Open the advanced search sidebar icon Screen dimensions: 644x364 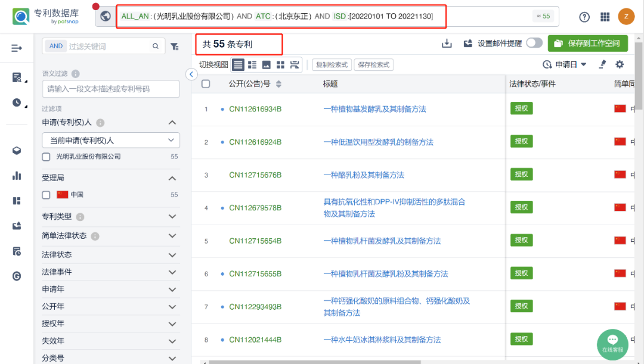coord(17,77)
